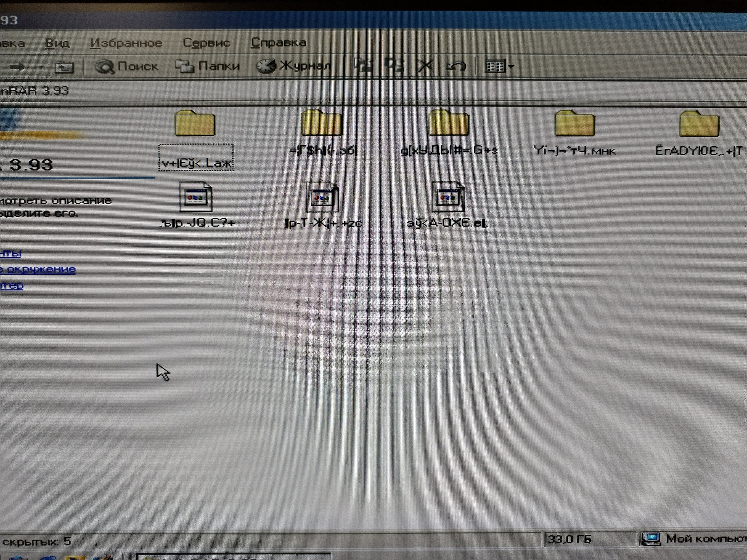The width and height of the screenshot is (747, 560).
Task: Click the Поиск (Search) toolbar button
Action: tap(127, 66)
